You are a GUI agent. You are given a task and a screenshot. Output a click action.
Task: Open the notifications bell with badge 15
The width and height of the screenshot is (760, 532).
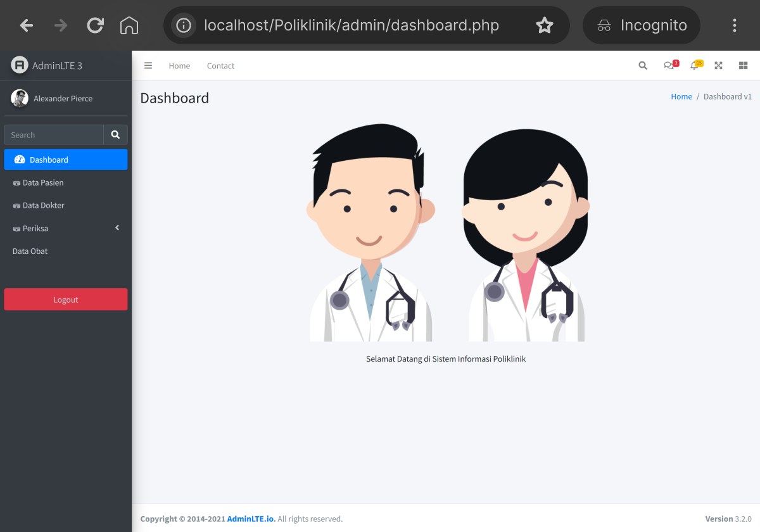pyautogui.click(x=694, y=65)
